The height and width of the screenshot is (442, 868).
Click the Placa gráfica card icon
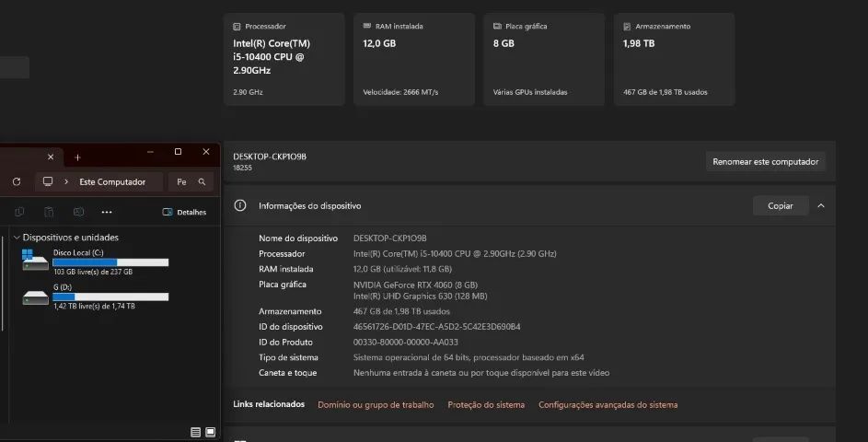pos(497,26)
